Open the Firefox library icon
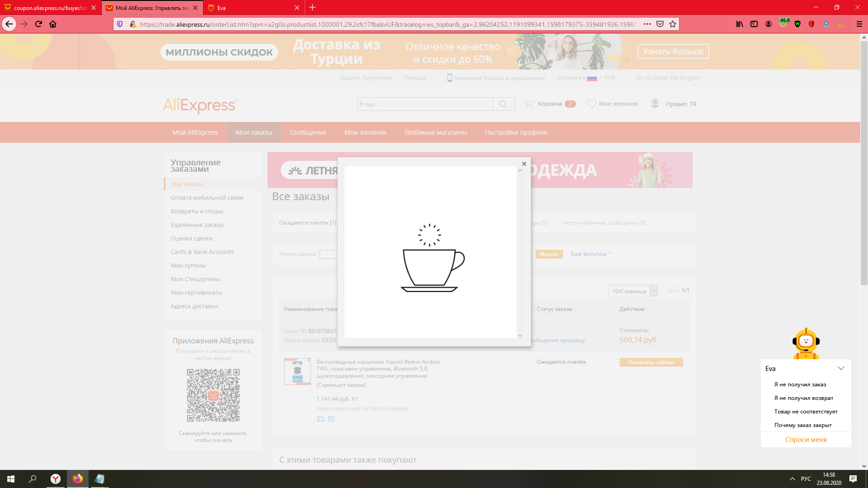Viewport: 868px width, 488px height. 740,24
